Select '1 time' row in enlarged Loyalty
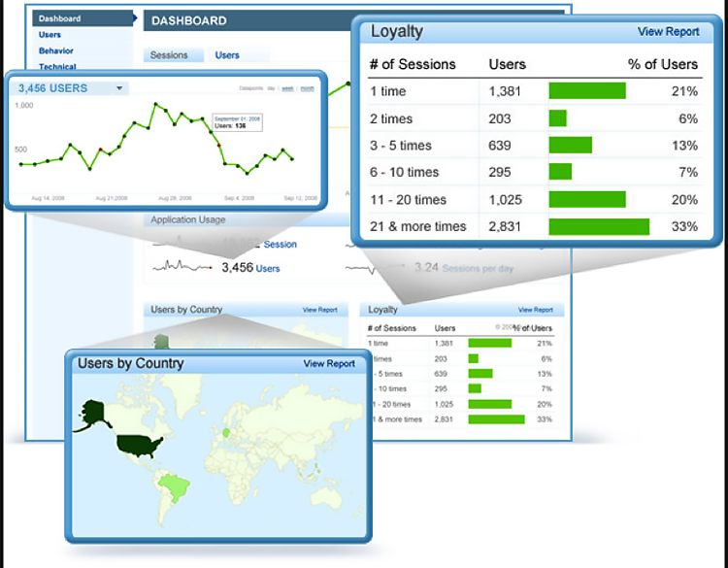The image size is (728, 568). (x=535, y=91)
